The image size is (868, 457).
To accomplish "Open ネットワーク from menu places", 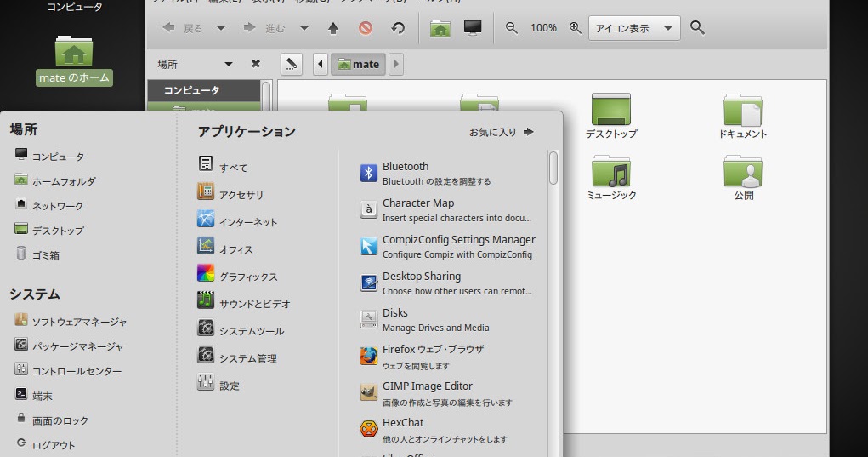I will [49, 205].
